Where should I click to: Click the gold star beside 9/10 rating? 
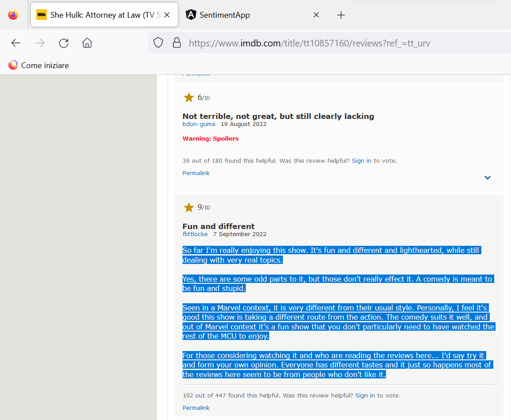[x=189, y=207]
